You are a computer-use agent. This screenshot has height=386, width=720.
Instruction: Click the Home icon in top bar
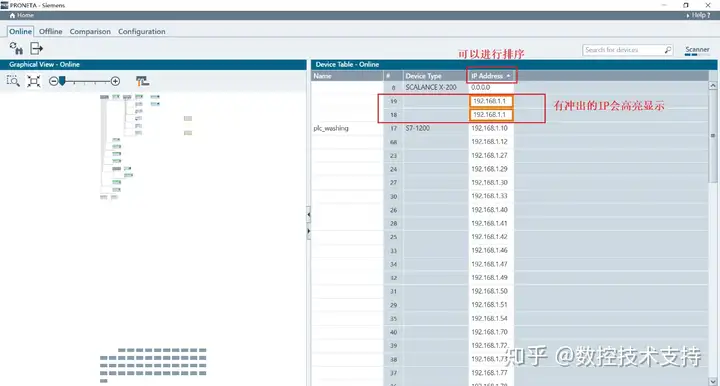(12, 15)
